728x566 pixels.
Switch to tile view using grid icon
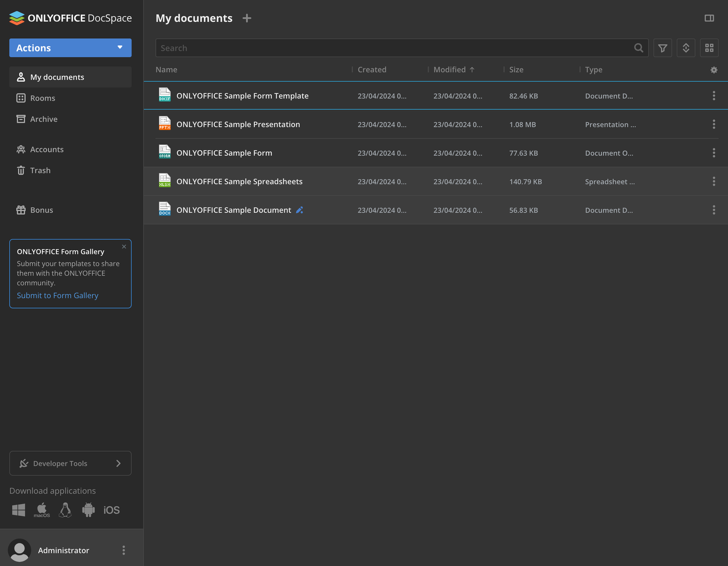709,48
